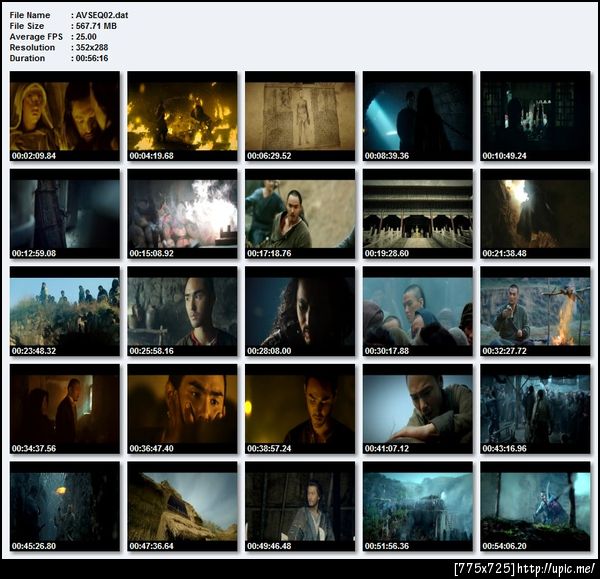The image size is (600, 579).
Task: Select the thumbnail at 00:04:19.68
Action: click(x=182, y=116)
